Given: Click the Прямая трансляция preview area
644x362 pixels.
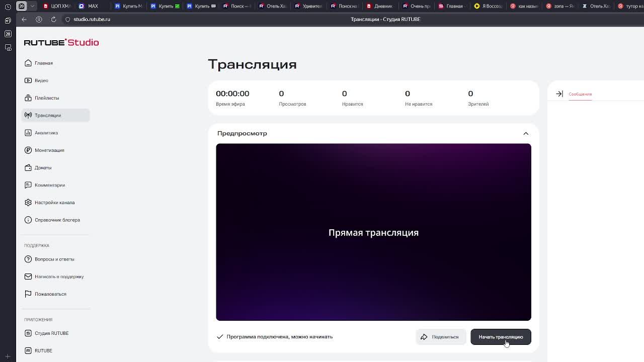Looking at the screenshot, I should [x=373, y=232].
